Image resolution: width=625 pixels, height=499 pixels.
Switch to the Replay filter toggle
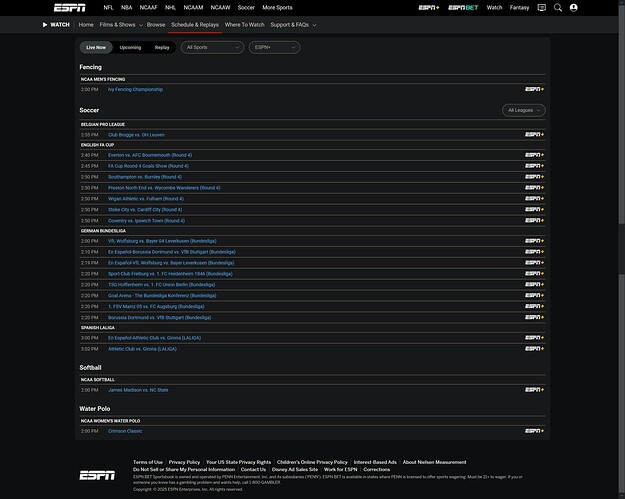tap(162, 47)
